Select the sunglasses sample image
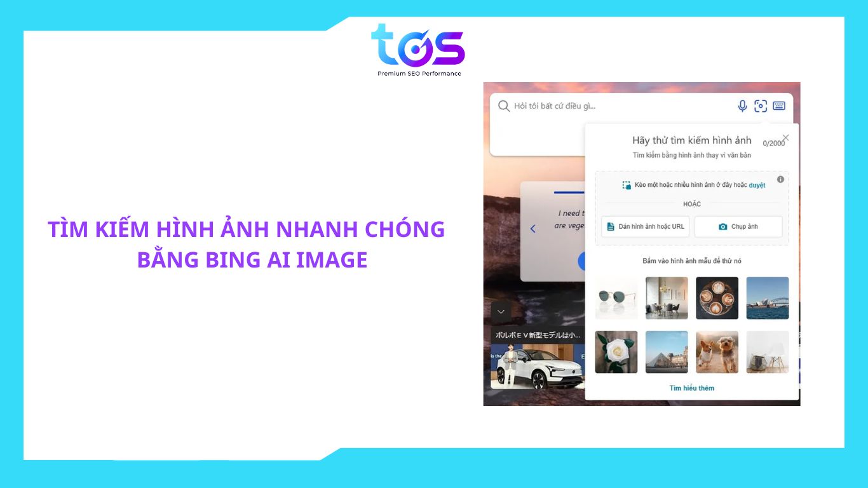This screenshot has height=488, width=868. point(616,298)
